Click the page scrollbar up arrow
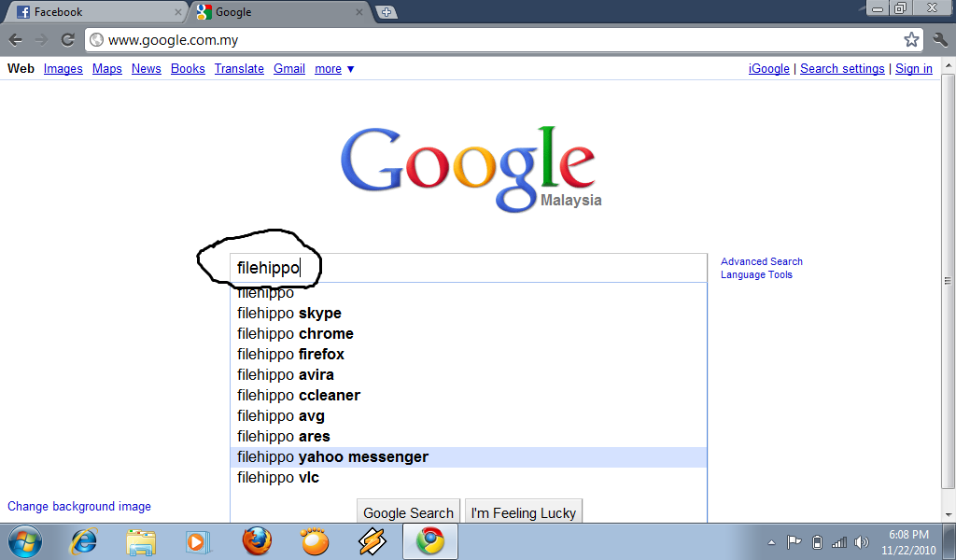Image resolution: width=956 pixels, height=560 pixels. 949,64
